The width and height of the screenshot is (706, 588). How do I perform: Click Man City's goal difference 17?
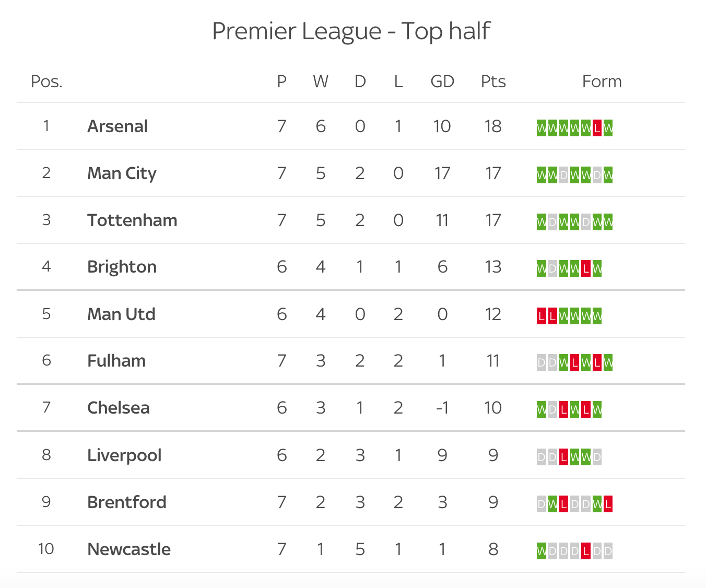(x=442, y=173)
